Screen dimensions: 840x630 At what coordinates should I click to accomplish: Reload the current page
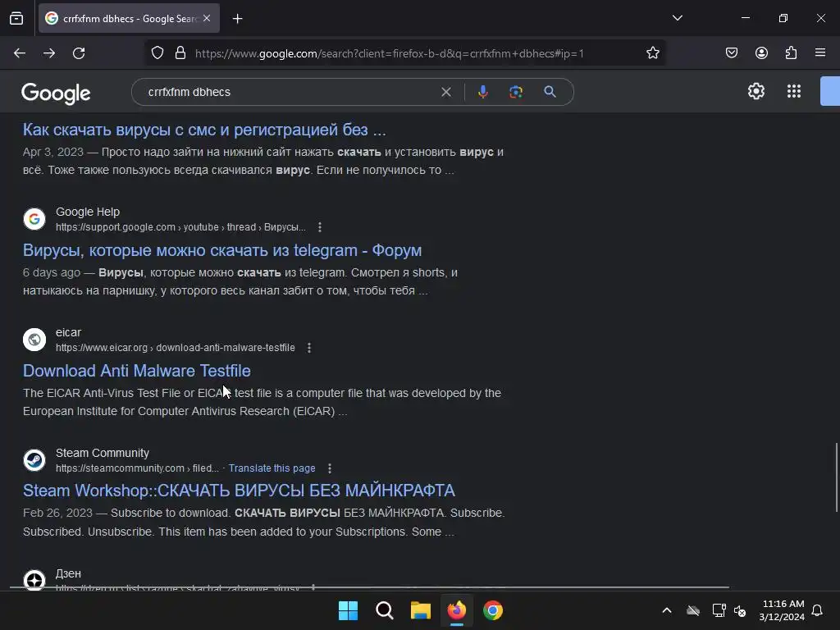79,53
